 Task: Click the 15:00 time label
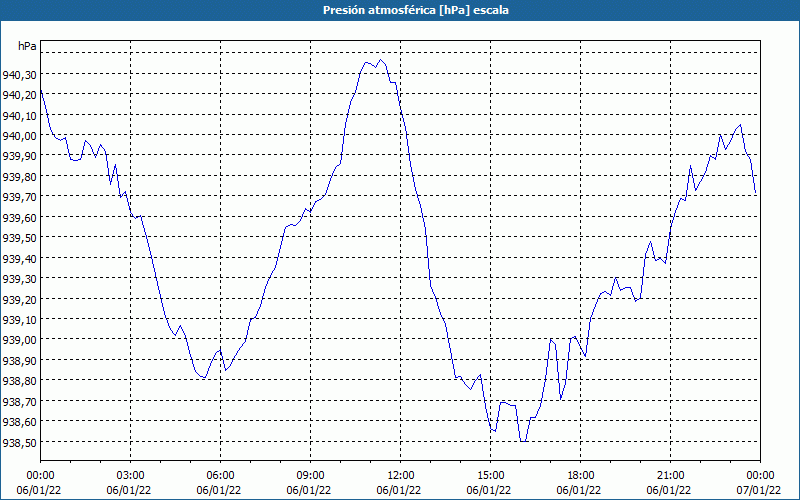(490, 476)
